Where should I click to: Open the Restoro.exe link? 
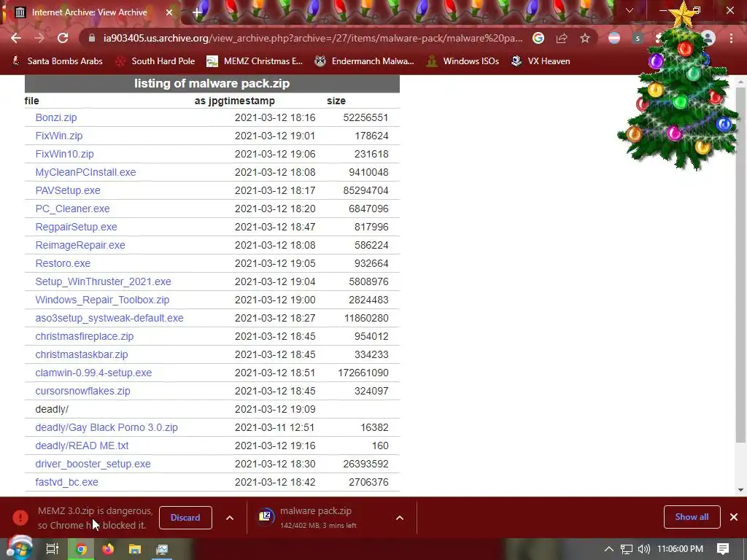coord(63,263)
